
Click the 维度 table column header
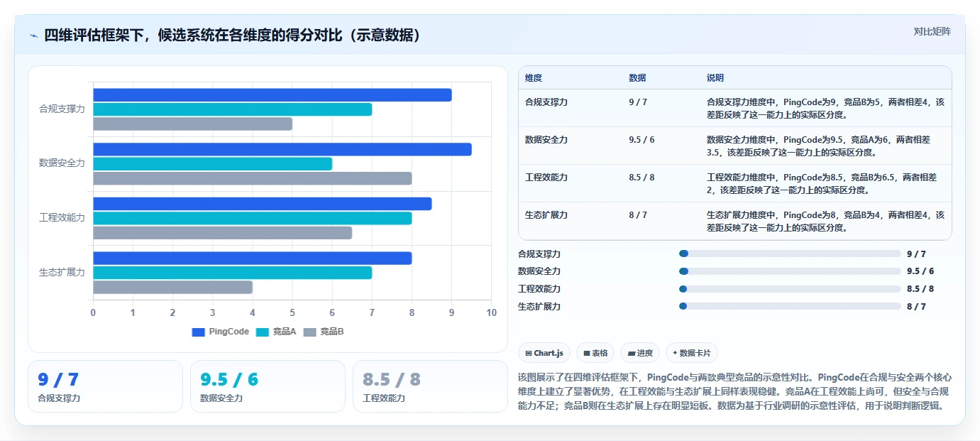pyautogui.click(x=534, y=78)
